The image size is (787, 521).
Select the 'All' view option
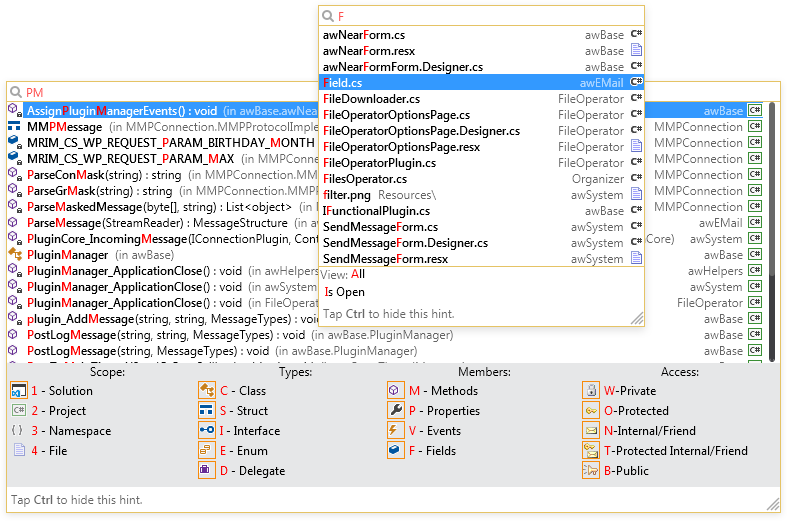358,274
